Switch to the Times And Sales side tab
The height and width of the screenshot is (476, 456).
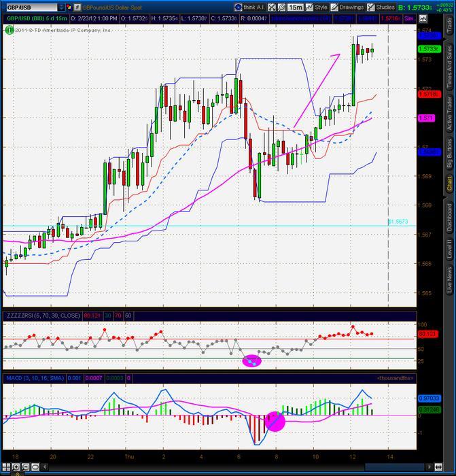click(x=449, y=67)
